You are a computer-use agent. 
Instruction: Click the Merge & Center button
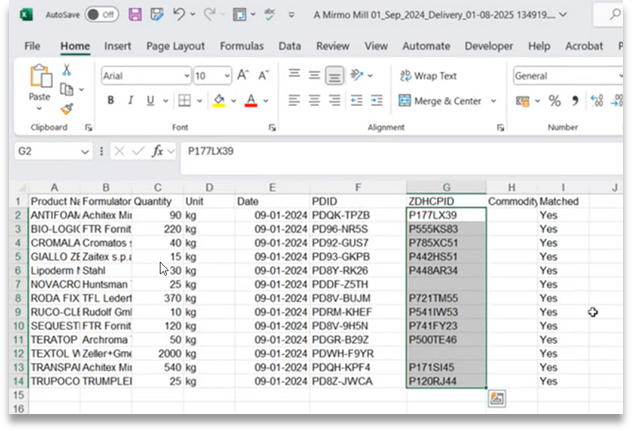tap(440, 101)
